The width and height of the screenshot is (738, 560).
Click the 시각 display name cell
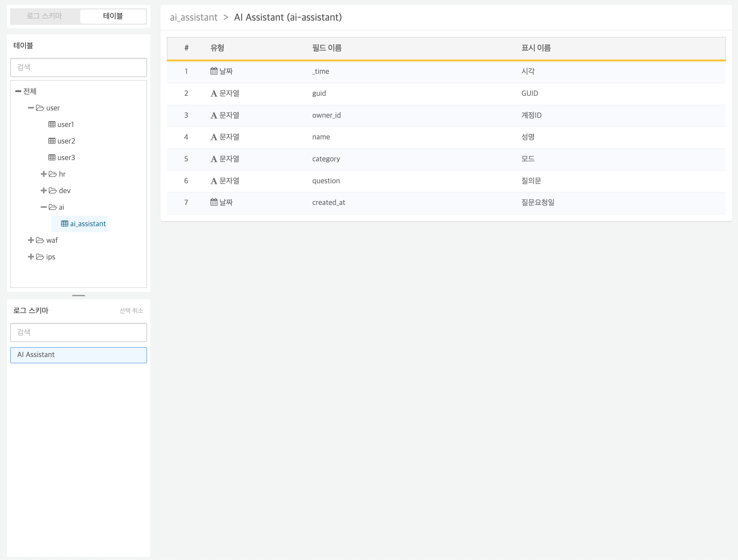(x=528, y=71)
